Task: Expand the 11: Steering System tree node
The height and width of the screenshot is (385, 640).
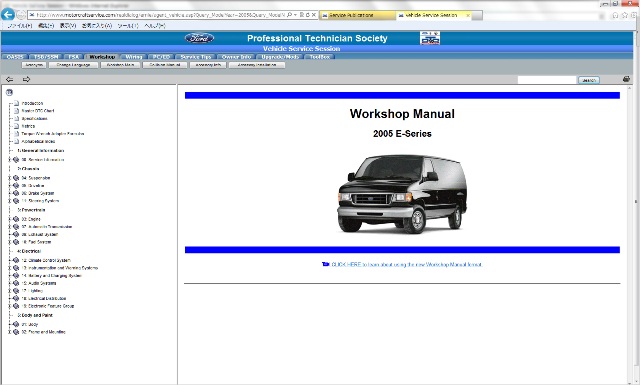Action: (x=10, y=201)
